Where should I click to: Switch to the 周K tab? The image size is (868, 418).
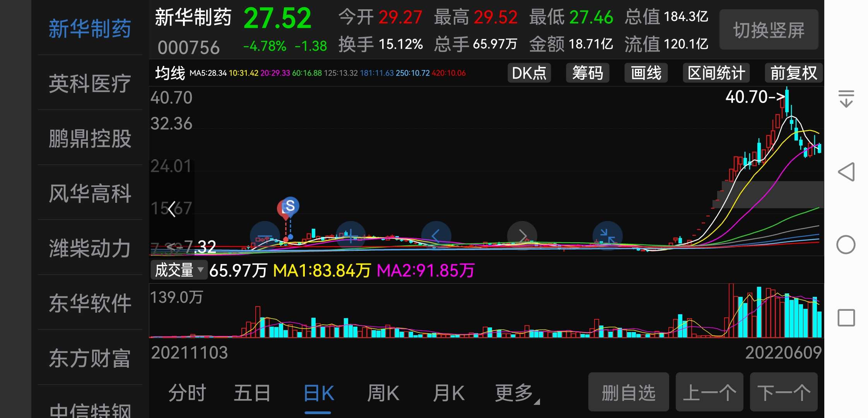pyautogui.click(x=383, y=393)
